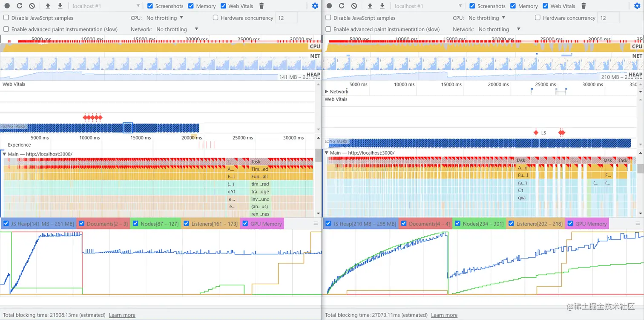The height and width of the screenshot is (320, 644).
Task: Click the clear recording icon in right panel
Action: (354, 6)
